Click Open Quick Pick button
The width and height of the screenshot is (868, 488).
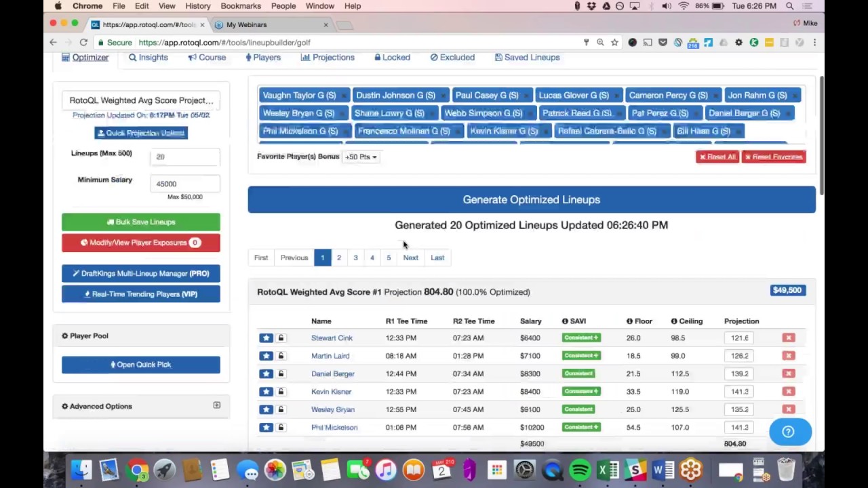click(x=141, y=365)
